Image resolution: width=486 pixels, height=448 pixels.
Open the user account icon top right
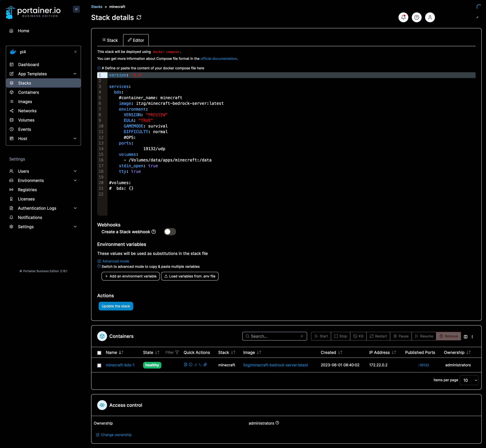pos(430,17)
